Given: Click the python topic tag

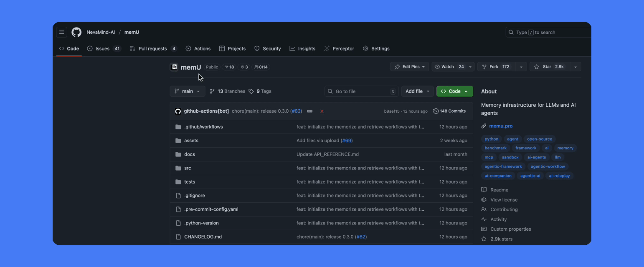Looking at the screenshot, I should [492, 139].
